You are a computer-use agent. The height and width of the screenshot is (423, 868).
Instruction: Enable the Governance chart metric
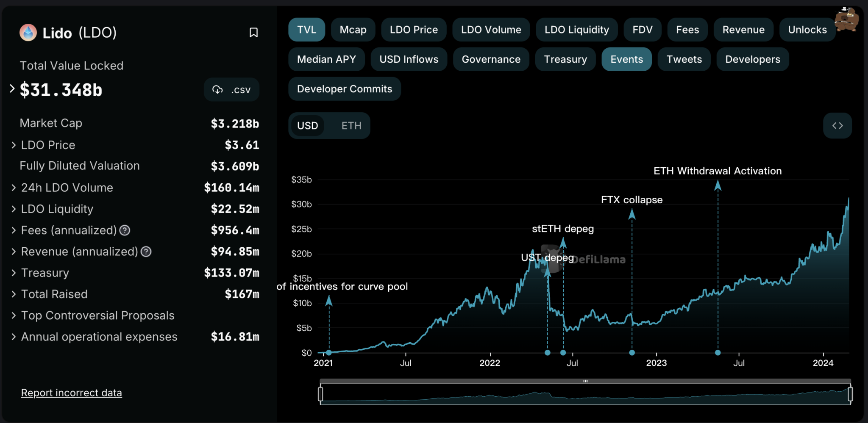[x=491, y=59]
